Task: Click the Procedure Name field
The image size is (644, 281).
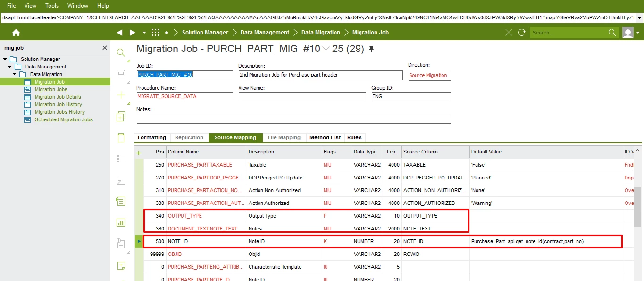Action: tap(185, 97)
